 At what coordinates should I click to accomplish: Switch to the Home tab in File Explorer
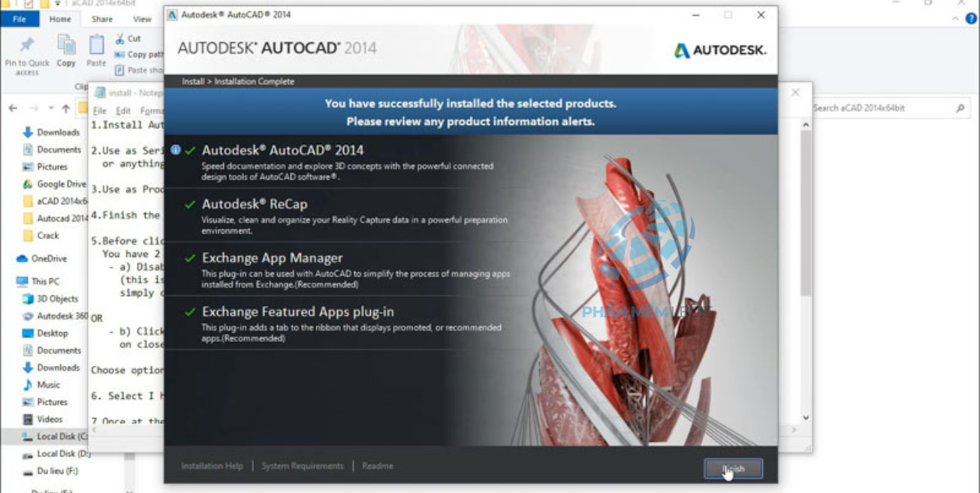point(60,19)
